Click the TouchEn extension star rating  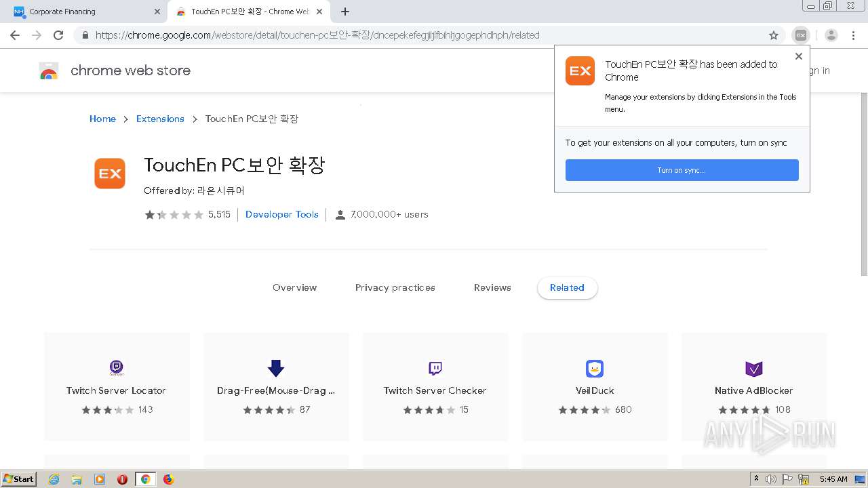pos(174,214)
